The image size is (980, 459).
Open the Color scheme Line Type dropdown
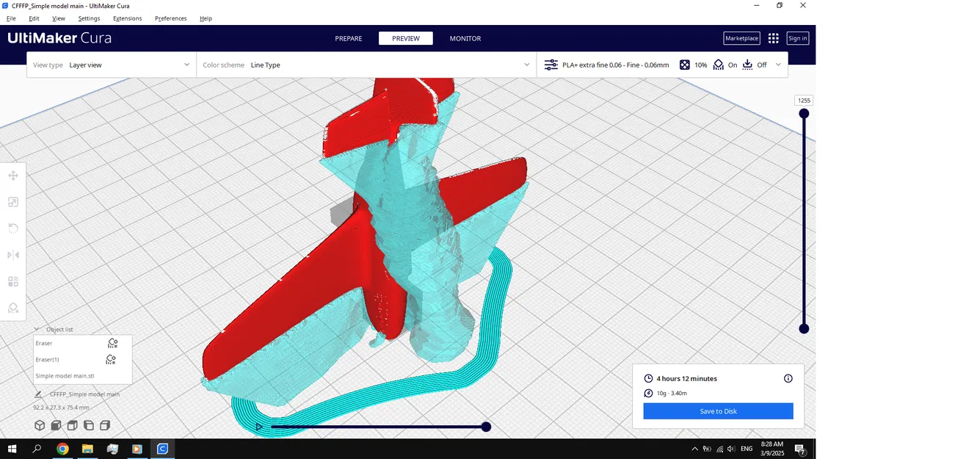[366, 65]
